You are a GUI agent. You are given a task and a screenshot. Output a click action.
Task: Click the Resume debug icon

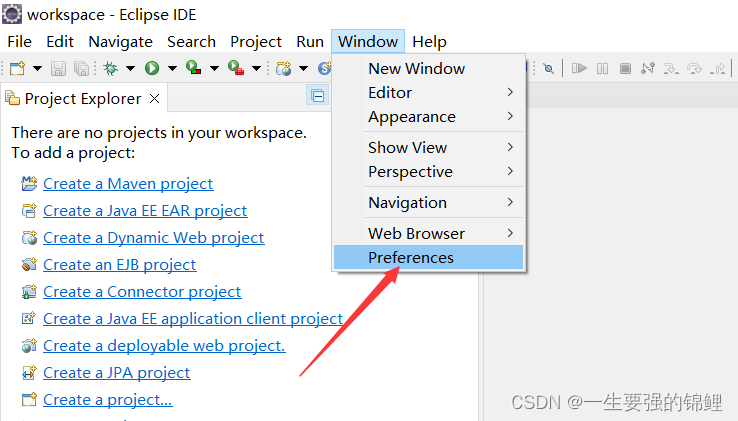pyautogui.click(x=579, y=69)
